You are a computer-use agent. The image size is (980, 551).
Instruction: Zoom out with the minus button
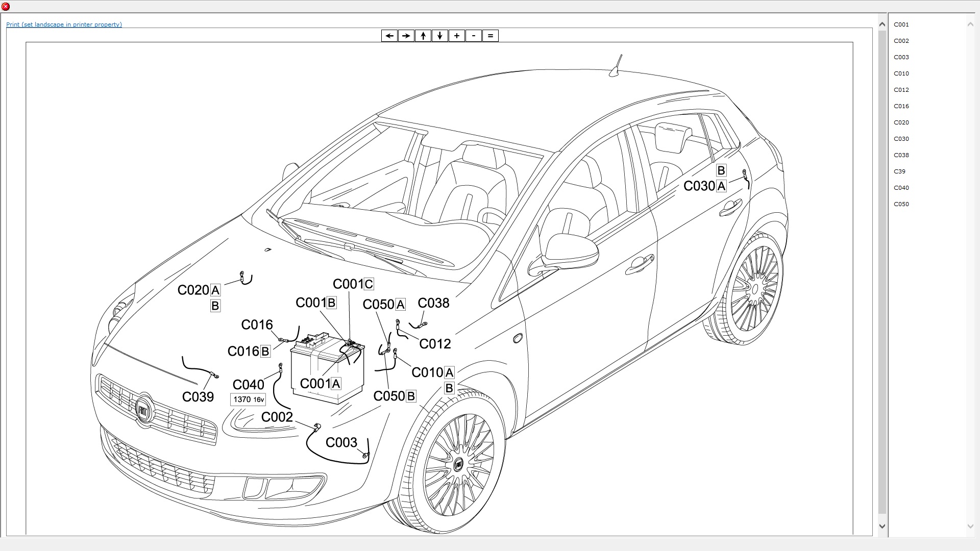474,36
